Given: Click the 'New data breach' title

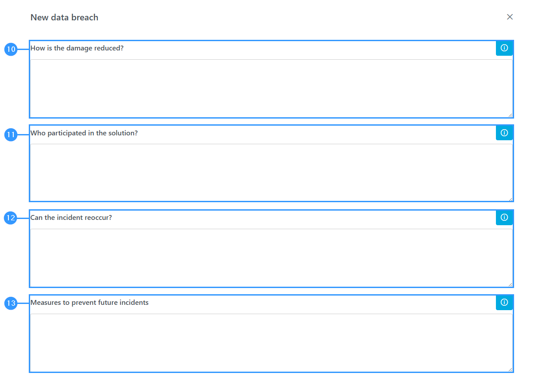Looking at the screenshot, I should [x=64, y=17].
